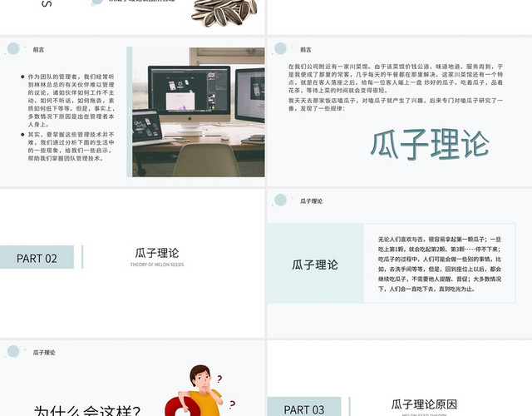Open the 前言 slide with large 瓜子理论 heading
The width and height of the screenshot is (532, 416).
pos(399,111)
